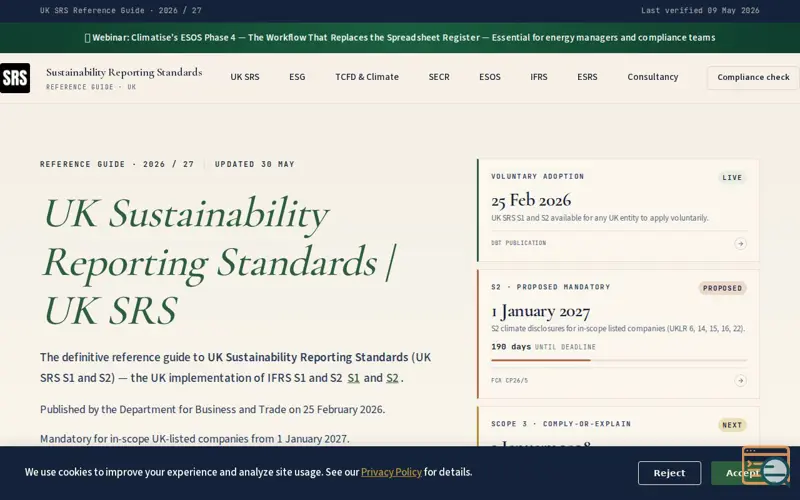Open IFRS navigation item
This screenshot has height=500, width=800.
[x=539, y=77]
